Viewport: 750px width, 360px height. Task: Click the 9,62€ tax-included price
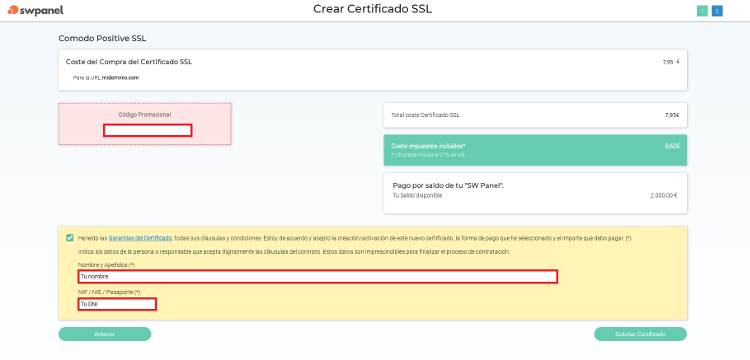[x=672, y=146]
